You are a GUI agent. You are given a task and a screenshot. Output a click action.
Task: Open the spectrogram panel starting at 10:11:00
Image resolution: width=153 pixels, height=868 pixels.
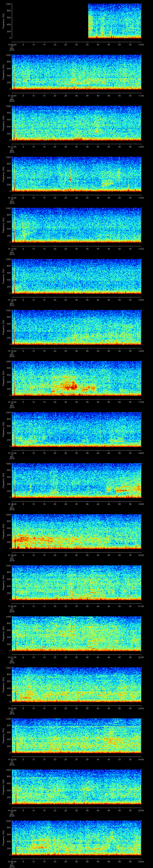pos(77,123)
